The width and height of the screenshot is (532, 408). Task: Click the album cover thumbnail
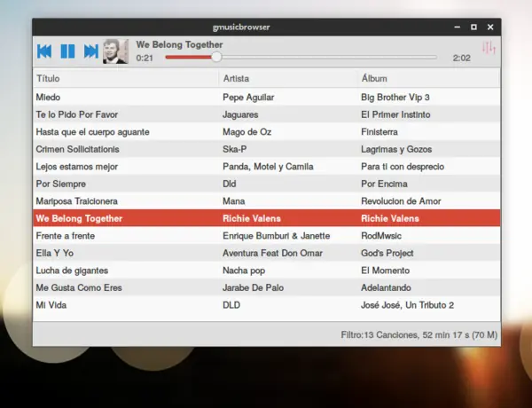[x=115, y=51]
